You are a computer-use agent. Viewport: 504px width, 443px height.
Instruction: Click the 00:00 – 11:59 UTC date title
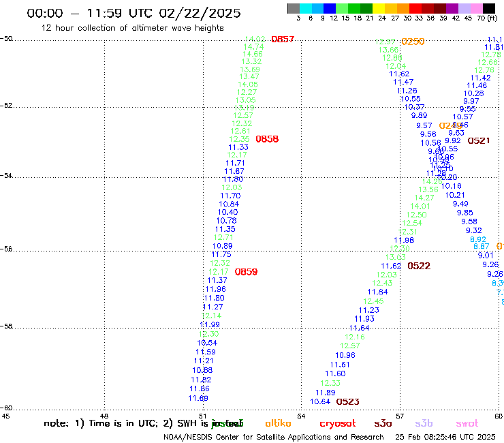(133, 13)
